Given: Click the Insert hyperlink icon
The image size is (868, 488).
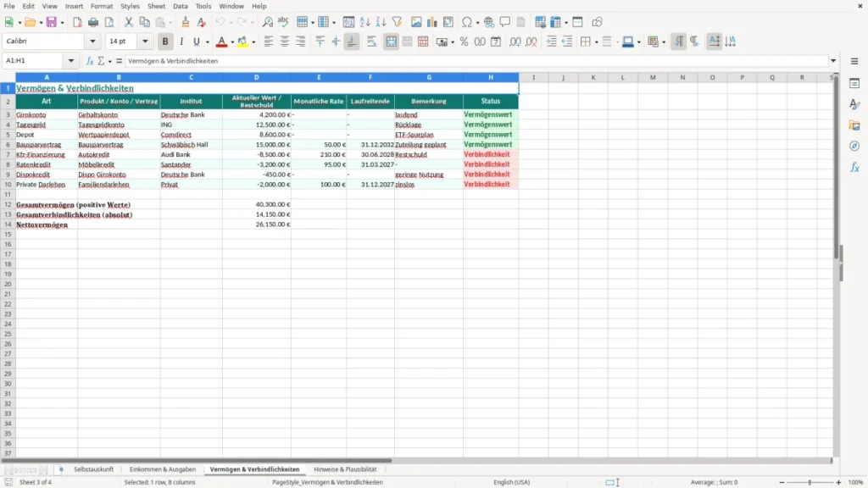Looking at the screenshot, I should point(489,22).
